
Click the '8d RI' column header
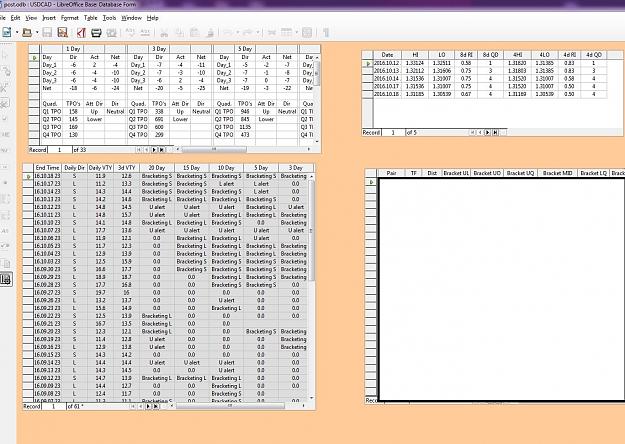[x=466, y=55]
